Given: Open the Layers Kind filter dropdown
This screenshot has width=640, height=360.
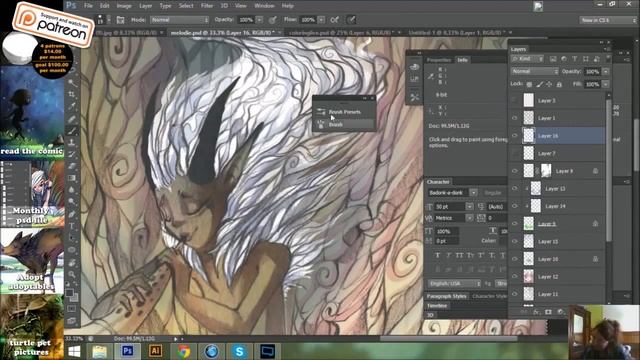Looking at the screenshot, I should 527,59.
